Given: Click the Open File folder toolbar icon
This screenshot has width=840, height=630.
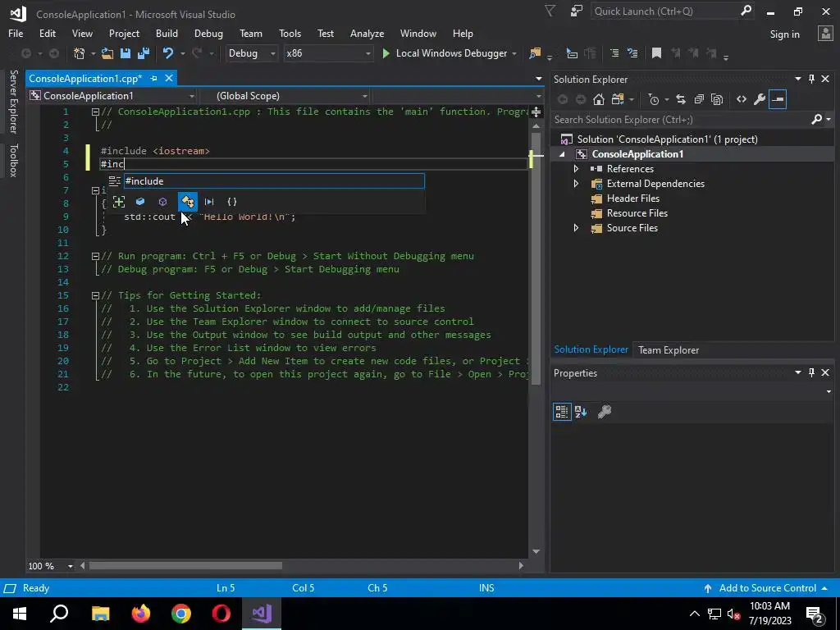Looking at the screenshot, I should (107, 53).
